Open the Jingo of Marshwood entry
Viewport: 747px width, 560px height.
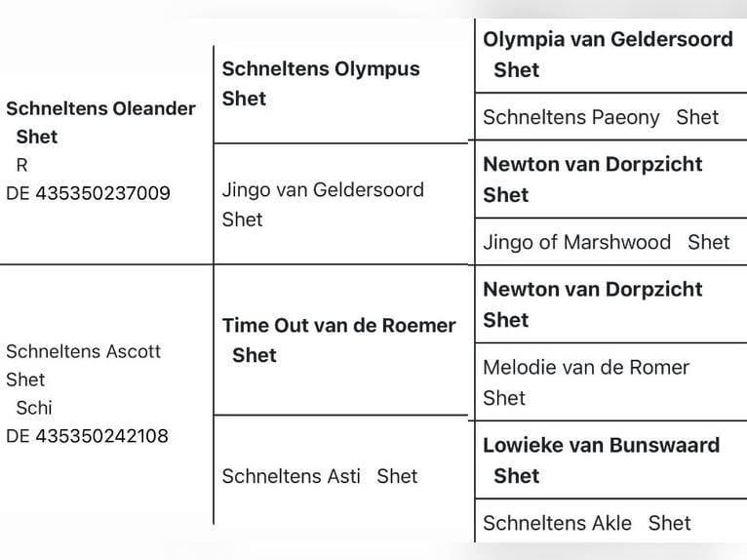point(576,242)
